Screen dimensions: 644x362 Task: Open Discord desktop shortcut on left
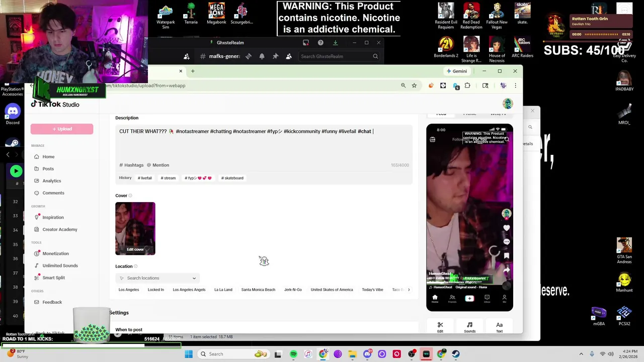tap(13, 115)
